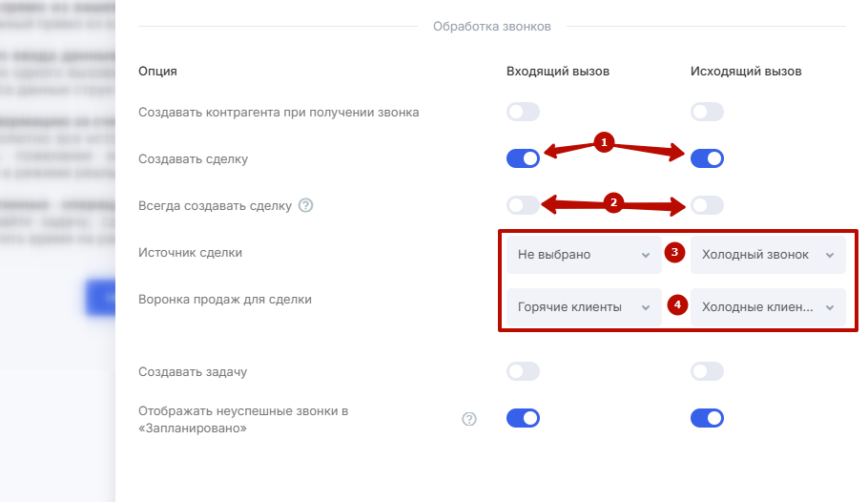This screenshot has height=502, width=868.
Task: Click the red annotation badge number 2
Action: (x=613, y=202)
